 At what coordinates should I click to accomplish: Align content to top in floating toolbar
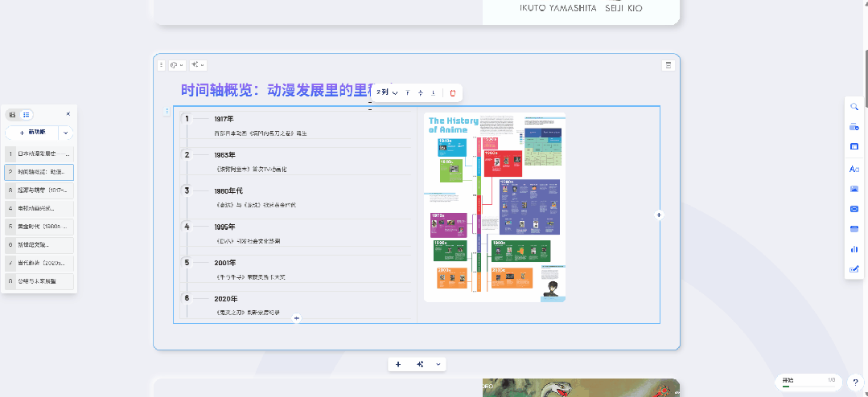[407, 93]
